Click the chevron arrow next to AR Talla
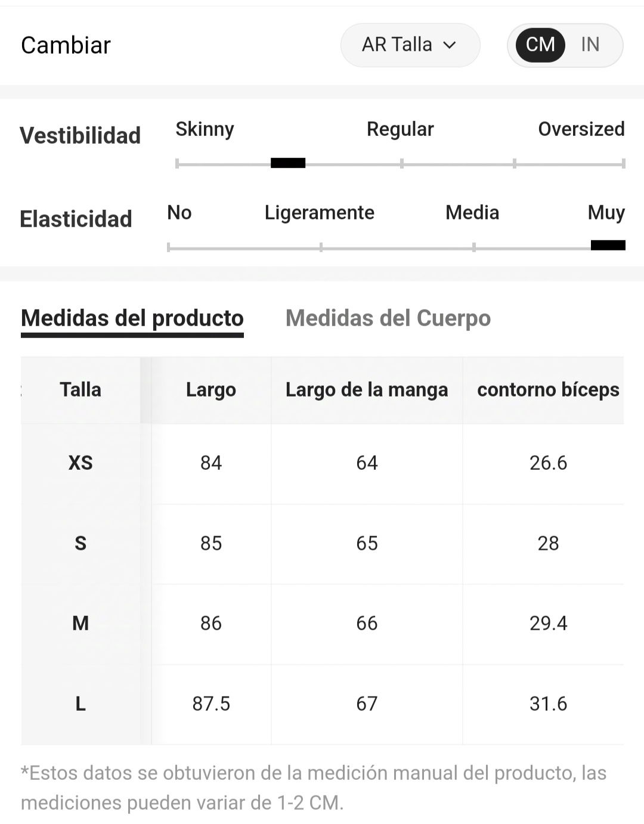This screenshot has height=824, width=644. [x=450, y=45]
